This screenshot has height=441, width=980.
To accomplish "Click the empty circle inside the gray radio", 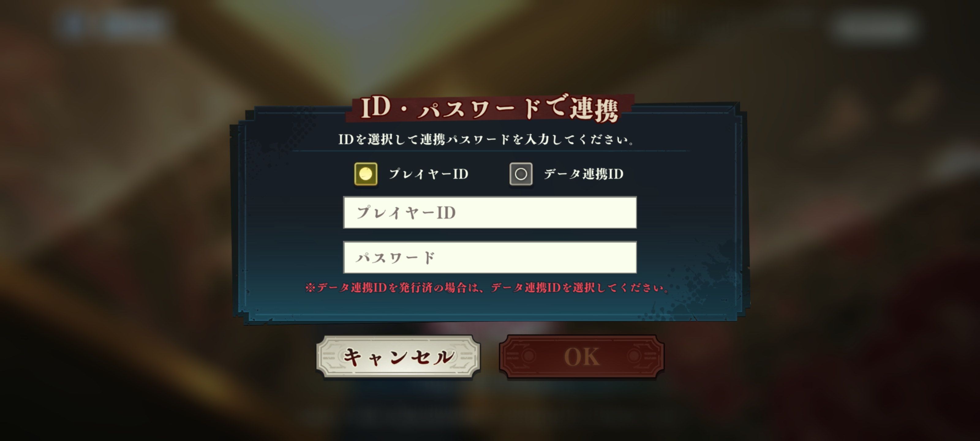I will [x=521, y=174].
